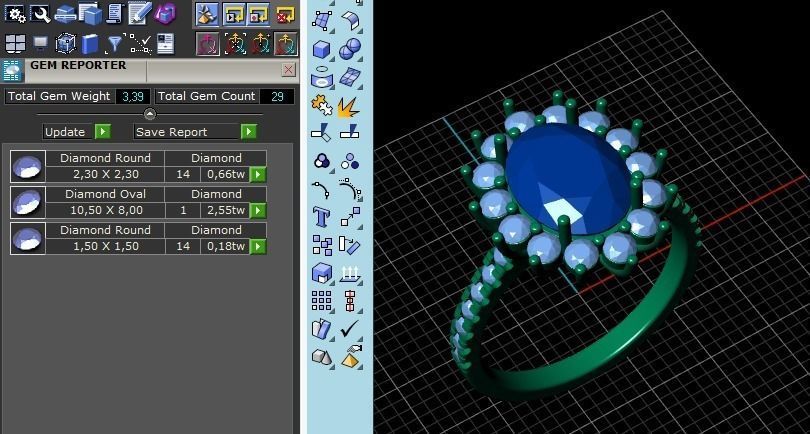Select the rotate rectangle tool
This screenshot has height=434, width=810.
point(351,244)
